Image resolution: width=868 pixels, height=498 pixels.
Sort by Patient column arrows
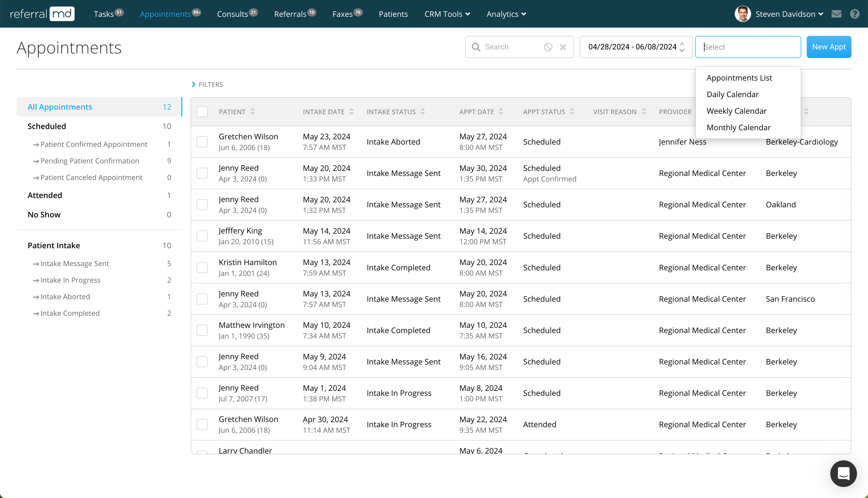252,111
